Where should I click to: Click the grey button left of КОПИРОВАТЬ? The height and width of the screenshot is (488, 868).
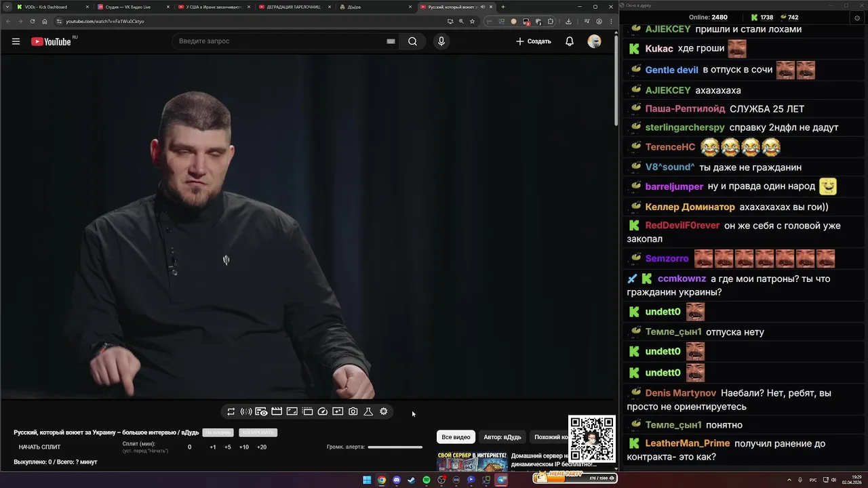(218, 432)
